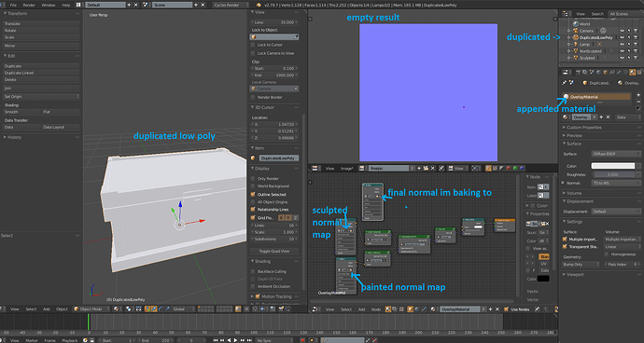Click the record keyframe red dot icon
The height and width of the screenshot is (343, 644).
(302, 340)
